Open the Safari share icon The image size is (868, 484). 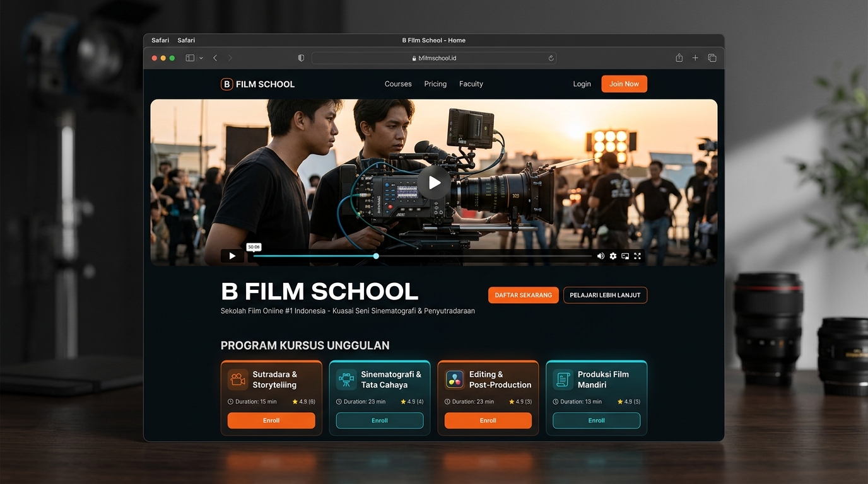click(x=679, y=58)
